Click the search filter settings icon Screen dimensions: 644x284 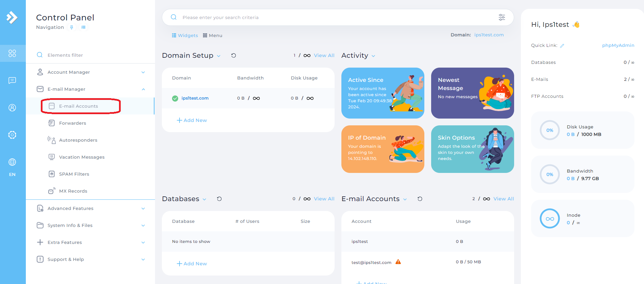502,17
